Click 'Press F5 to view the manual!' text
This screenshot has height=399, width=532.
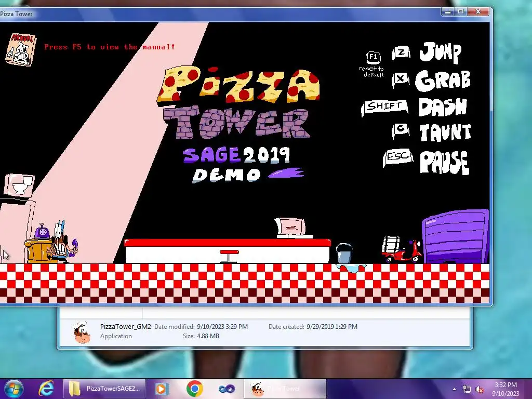[110, 47]
